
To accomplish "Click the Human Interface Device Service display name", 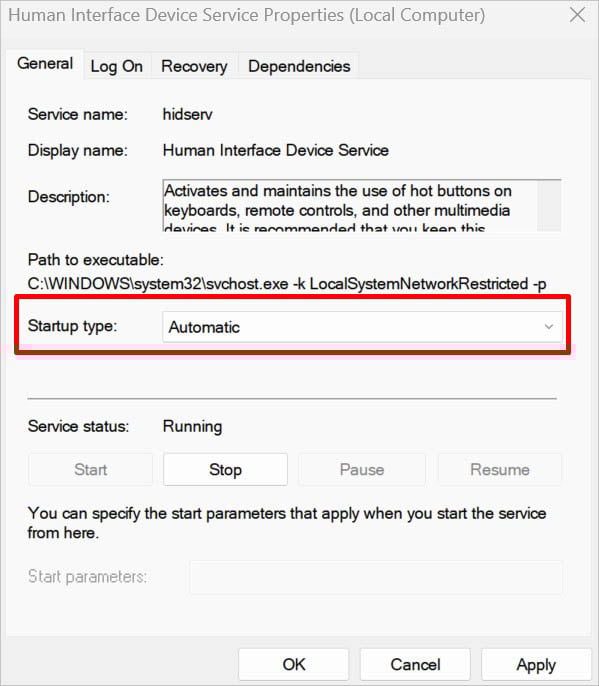I will pyautogui.click(x=276, y=150).
